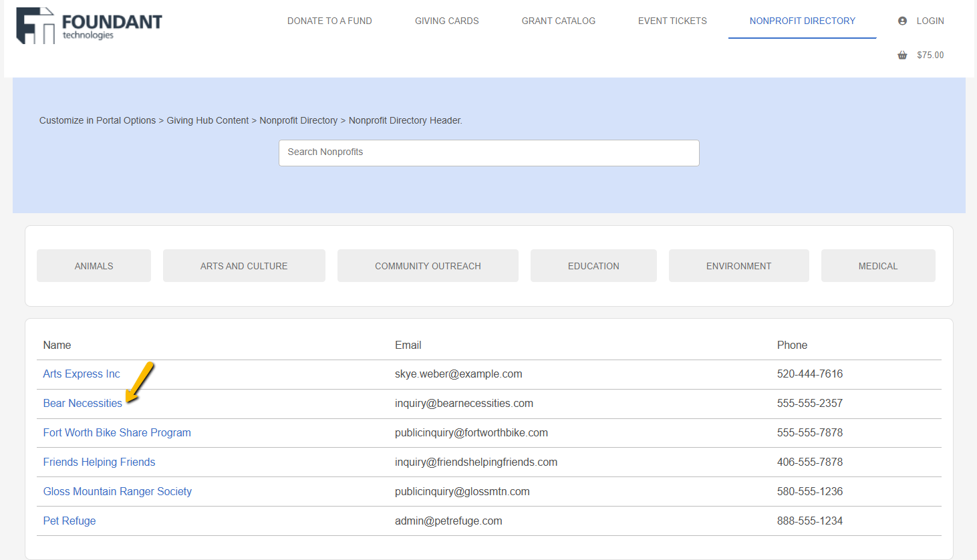The image size is (977, 560).
Task: Select phone number 406-555-7878
Action: tap(810, 462)
